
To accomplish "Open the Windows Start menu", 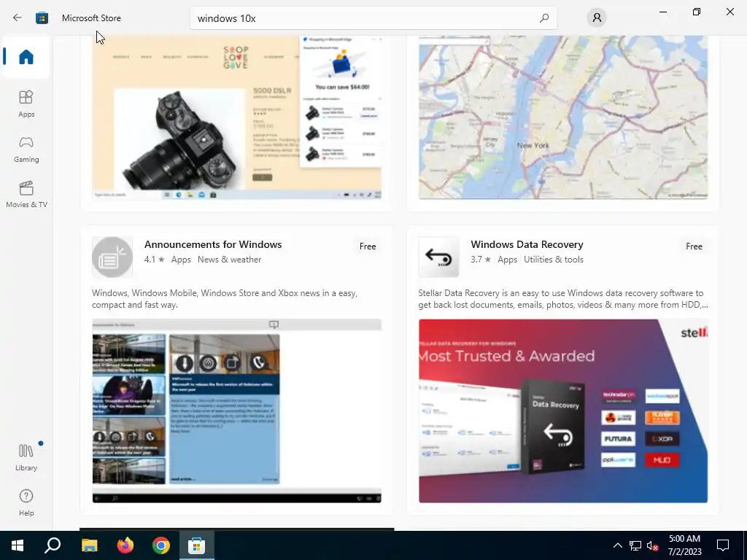I will point(18,545).
